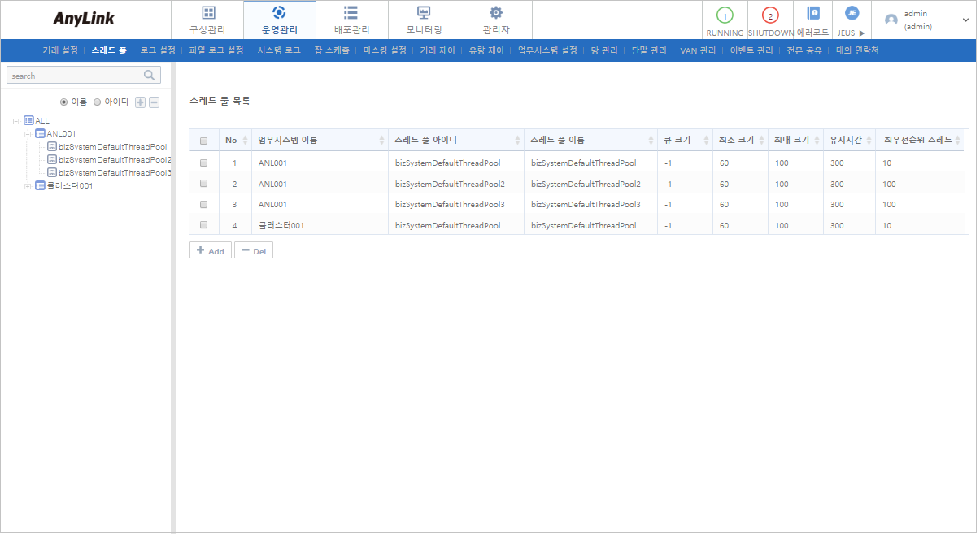Open the 관리자 gear icon
Viewport: 980px width, 534px height.
click(x=495, y=13)
